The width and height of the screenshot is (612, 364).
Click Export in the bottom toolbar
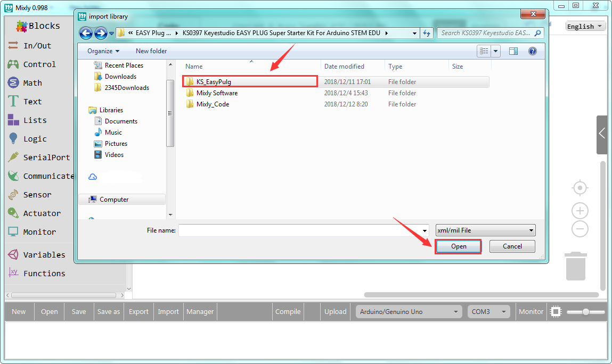(x=138, y=312)
